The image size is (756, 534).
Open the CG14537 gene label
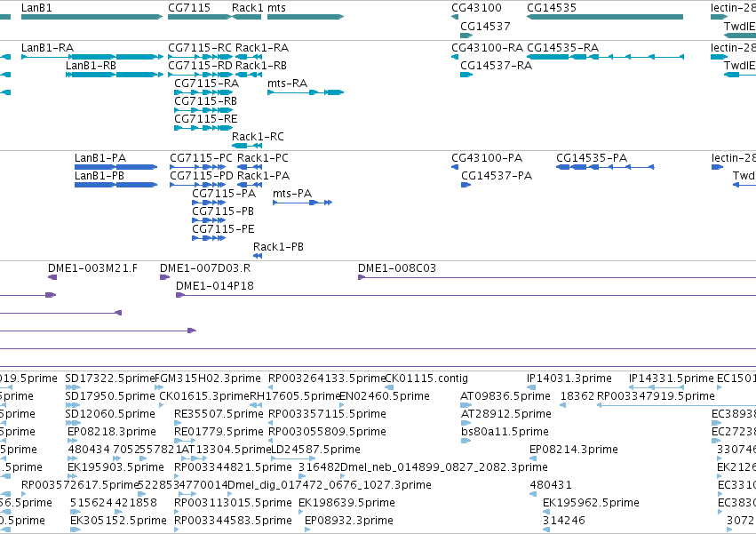click(485, 26)
